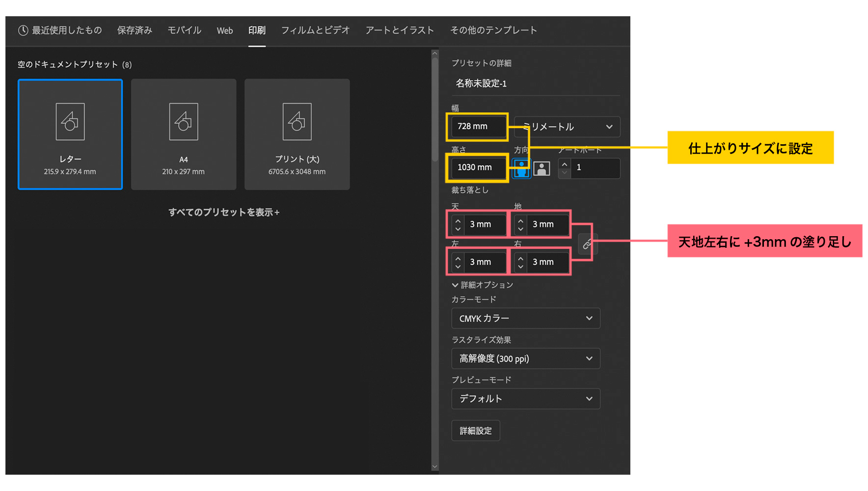Collapse the 詳細オプション section
The width and height of the screenshot is (868, 491).
tap(482, 285)
